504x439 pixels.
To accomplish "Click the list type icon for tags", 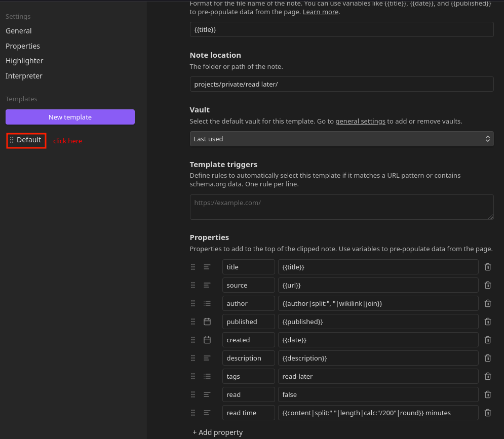I will tap(207, 376).
